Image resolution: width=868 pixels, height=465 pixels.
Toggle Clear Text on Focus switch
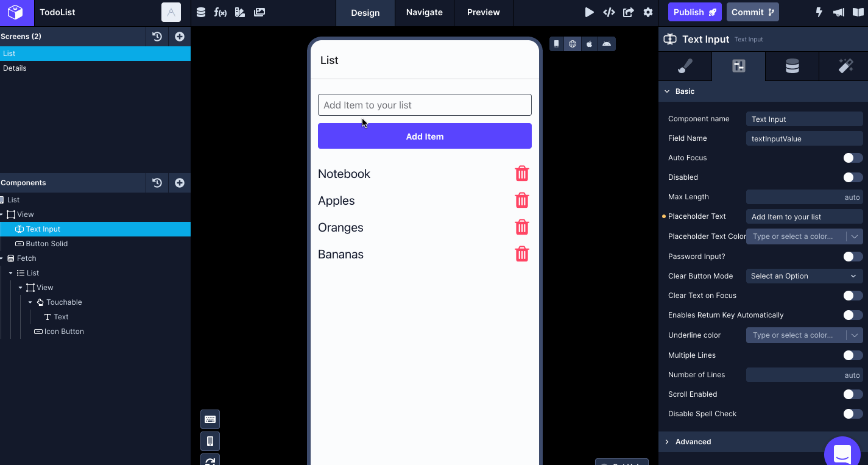tap(853, 296)
